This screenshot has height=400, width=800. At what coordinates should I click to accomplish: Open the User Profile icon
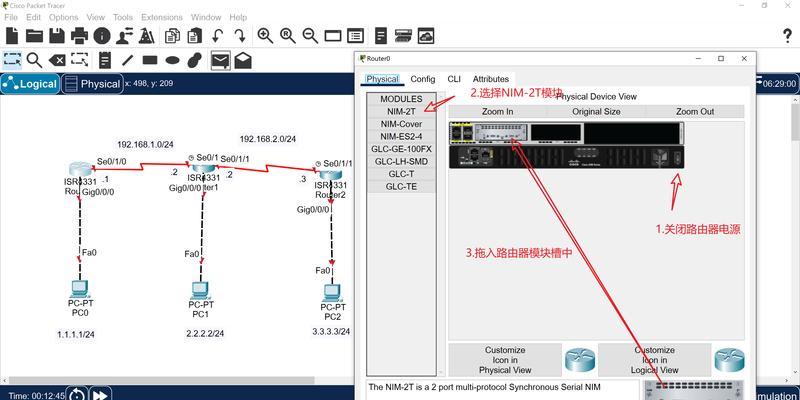point(124,36)
